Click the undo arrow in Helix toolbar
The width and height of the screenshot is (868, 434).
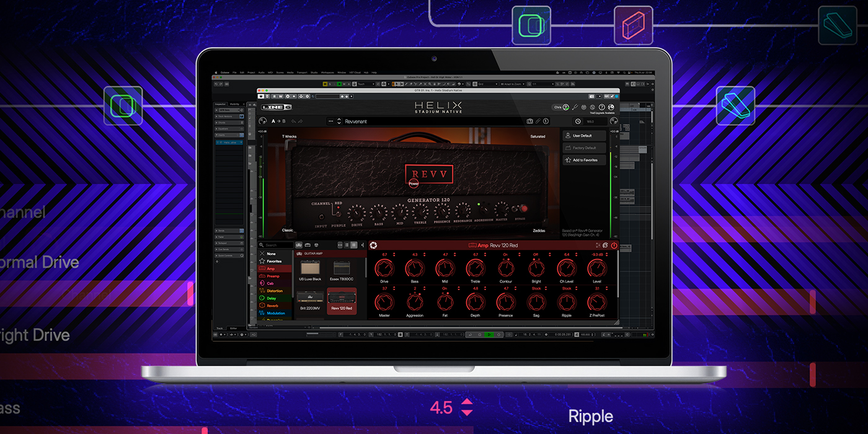(x=293, y=121)
